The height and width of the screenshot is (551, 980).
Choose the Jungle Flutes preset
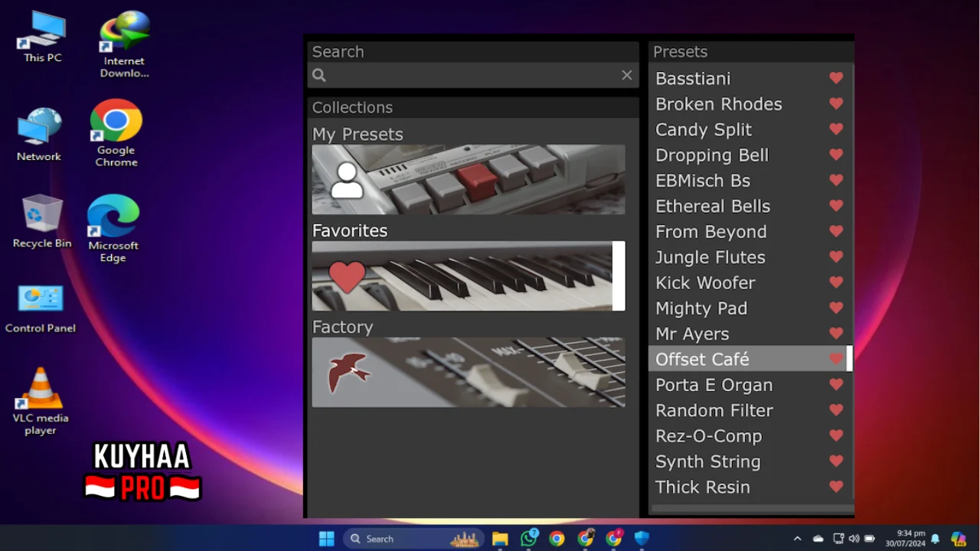710,257
